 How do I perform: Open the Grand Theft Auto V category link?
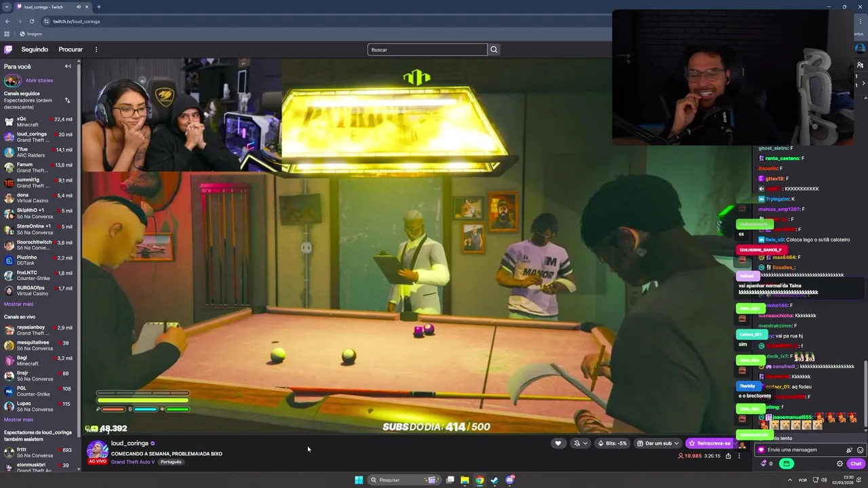[133, 462]
